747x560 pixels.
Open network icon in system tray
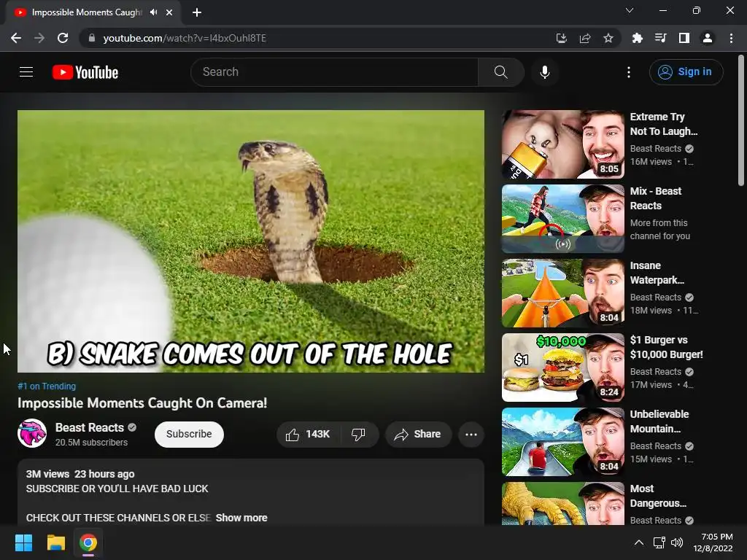pyautogui.click(x=659, y=542)
